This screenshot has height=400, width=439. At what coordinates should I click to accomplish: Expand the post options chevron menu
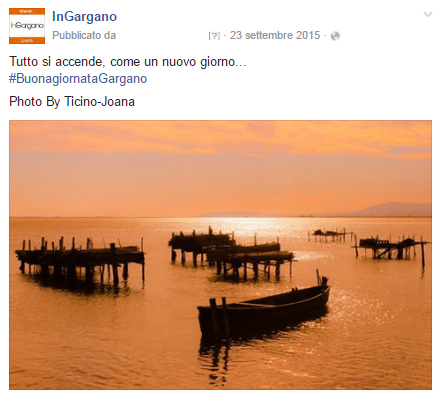(x=428, y=14)
